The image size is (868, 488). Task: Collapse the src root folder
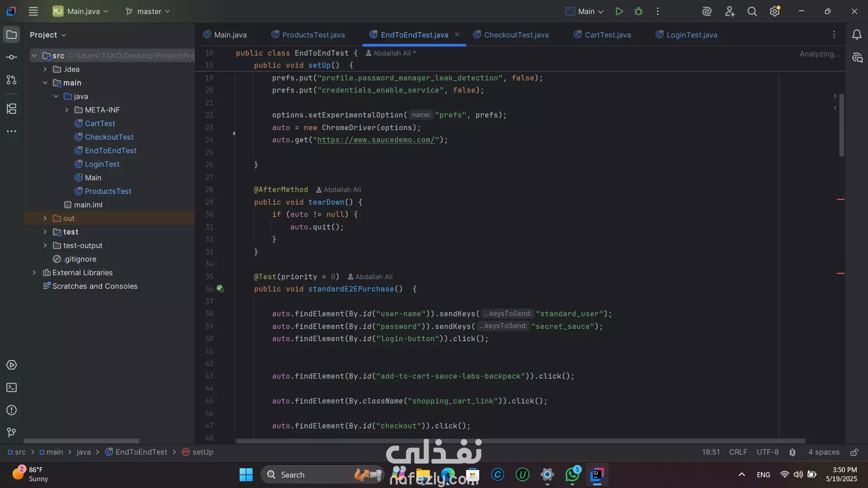click(x=34, y=56)
